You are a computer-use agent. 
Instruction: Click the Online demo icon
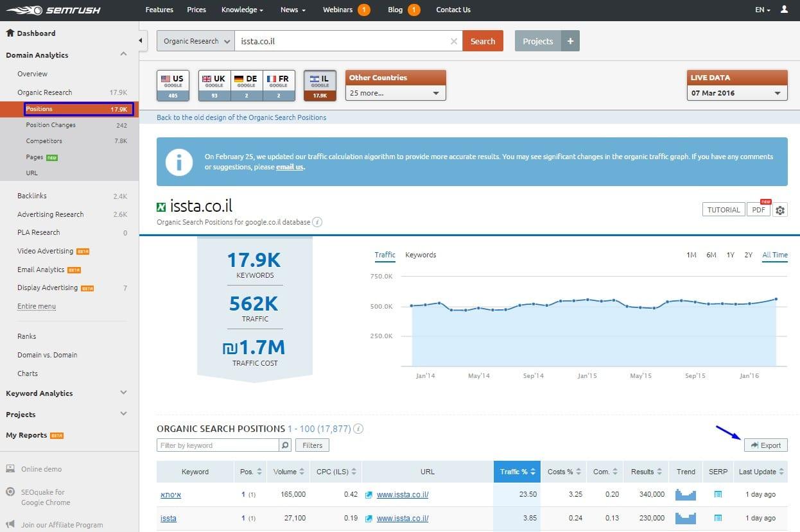coord(10,469)
